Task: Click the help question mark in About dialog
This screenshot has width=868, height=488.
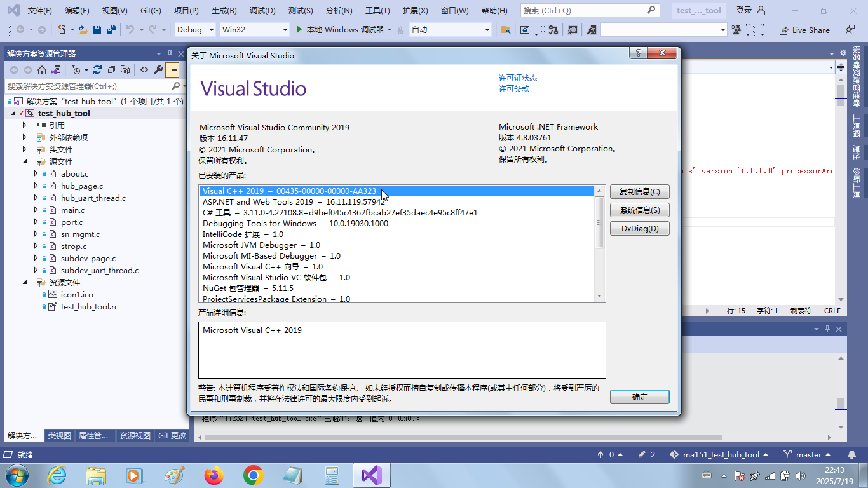Action: (x=638, y=53)
